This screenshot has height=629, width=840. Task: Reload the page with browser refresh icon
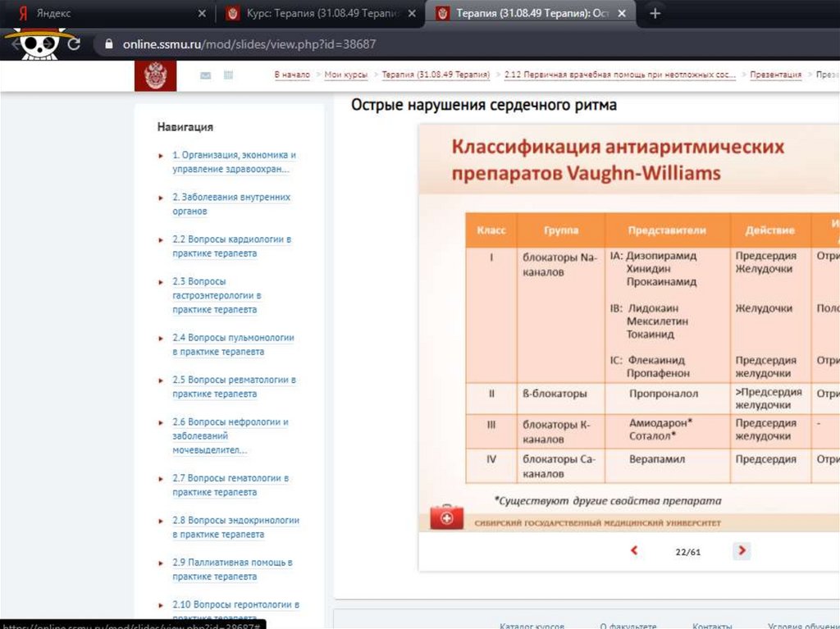point(74,44)
